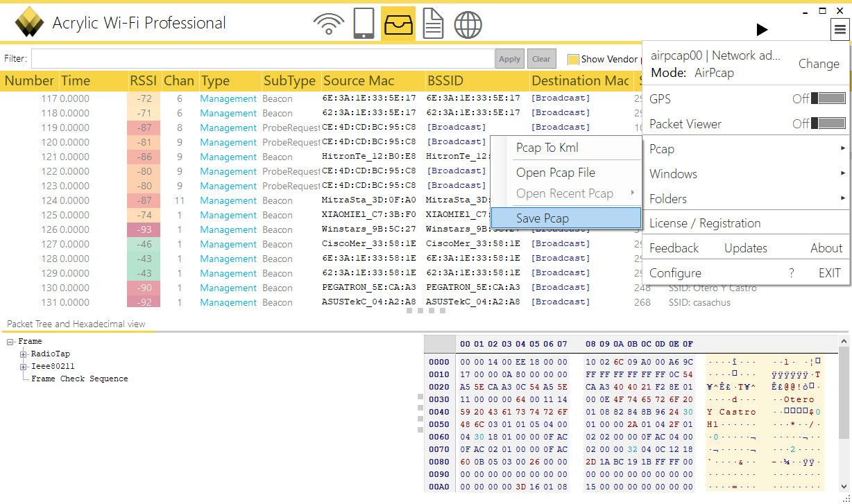This screenshot has width=852, height=504.
Task: Sort by the BSSID column header
Action: [477, 81]
